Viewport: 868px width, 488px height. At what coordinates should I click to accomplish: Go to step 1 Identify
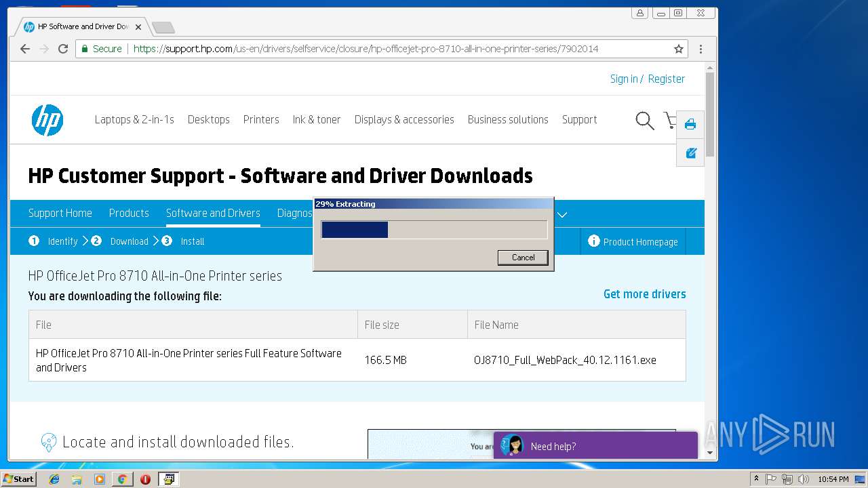click(54, 241)
